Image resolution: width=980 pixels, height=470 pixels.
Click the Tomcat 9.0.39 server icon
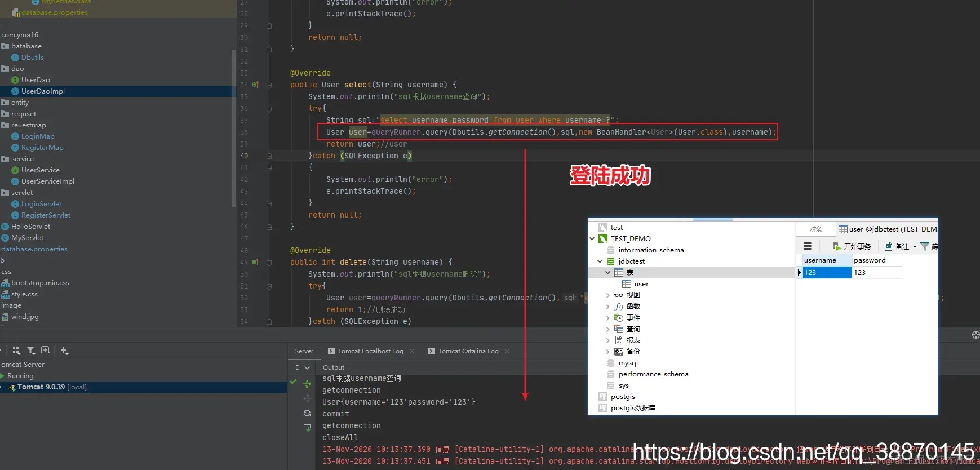(x=12, y=388)
